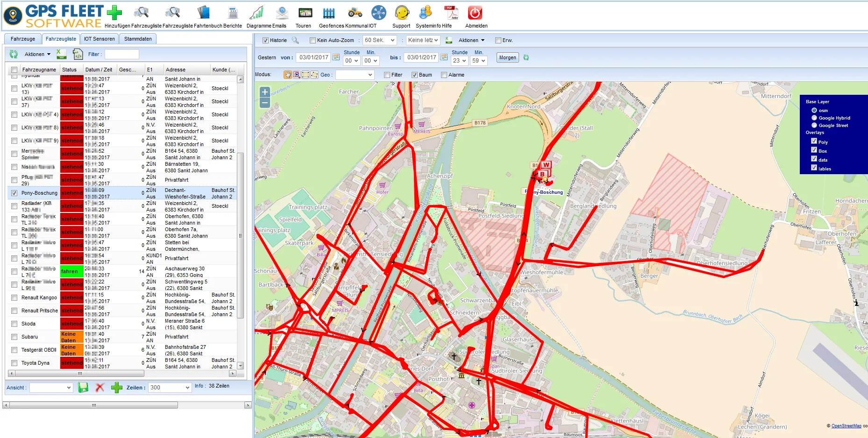
Task: Click the green plus add view icon
Action: click(116, 388)
